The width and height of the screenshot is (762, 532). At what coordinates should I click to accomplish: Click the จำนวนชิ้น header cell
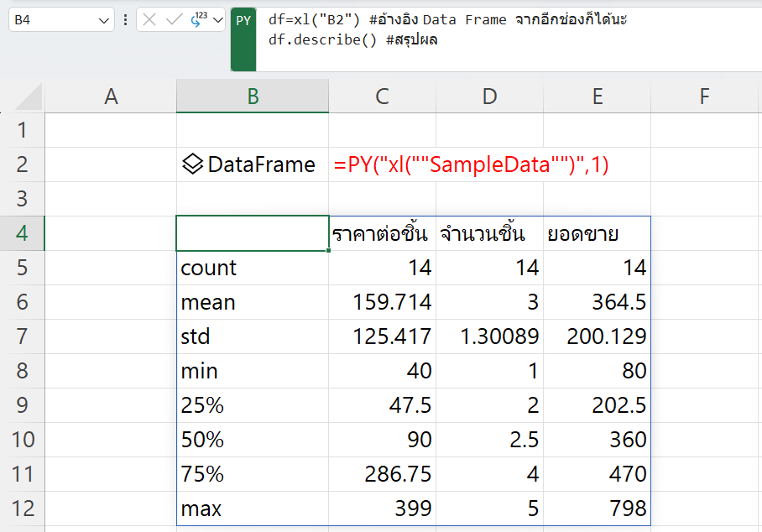tap(490, 233)
